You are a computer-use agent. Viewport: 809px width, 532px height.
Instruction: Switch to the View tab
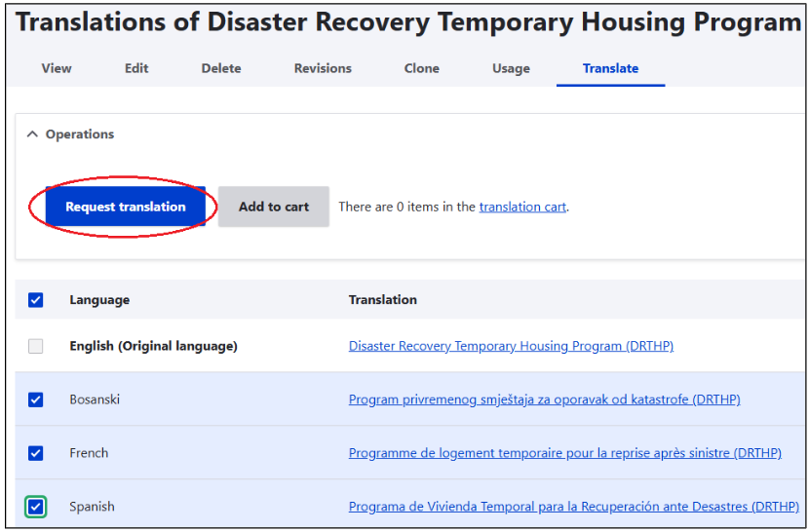coord(57,68)
